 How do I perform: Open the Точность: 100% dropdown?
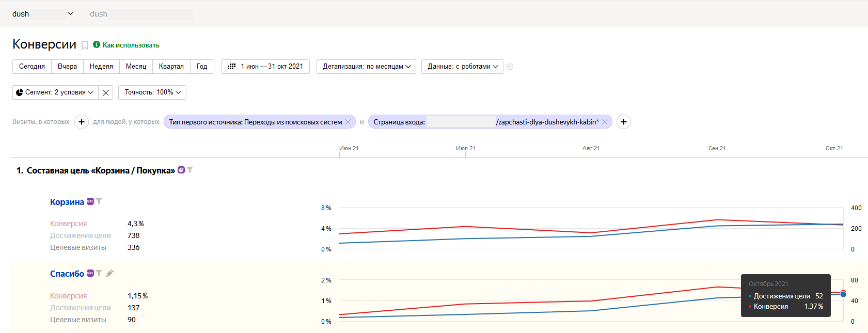(152, 92)
